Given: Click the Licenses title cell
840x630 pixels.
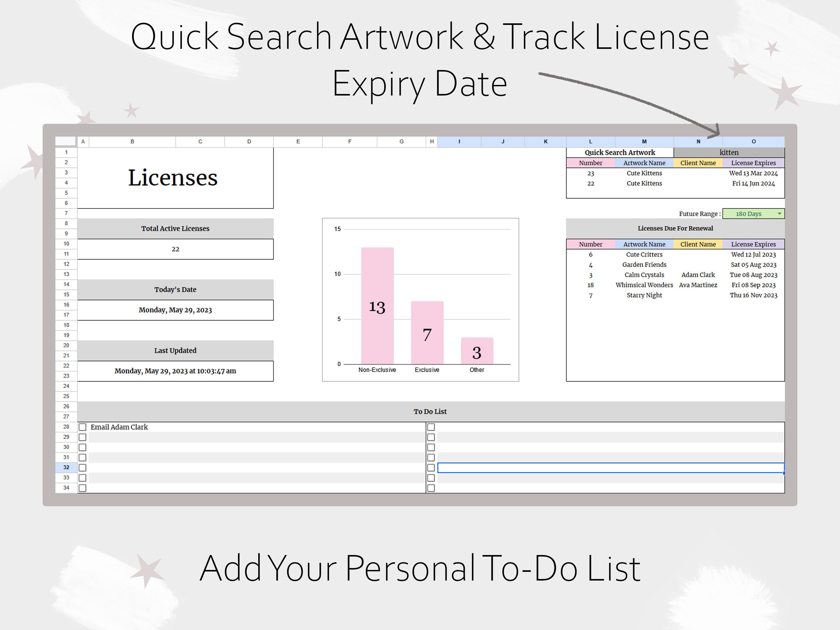Looking at the screenshot, I should pyautogui.click(x=173, y=177).
